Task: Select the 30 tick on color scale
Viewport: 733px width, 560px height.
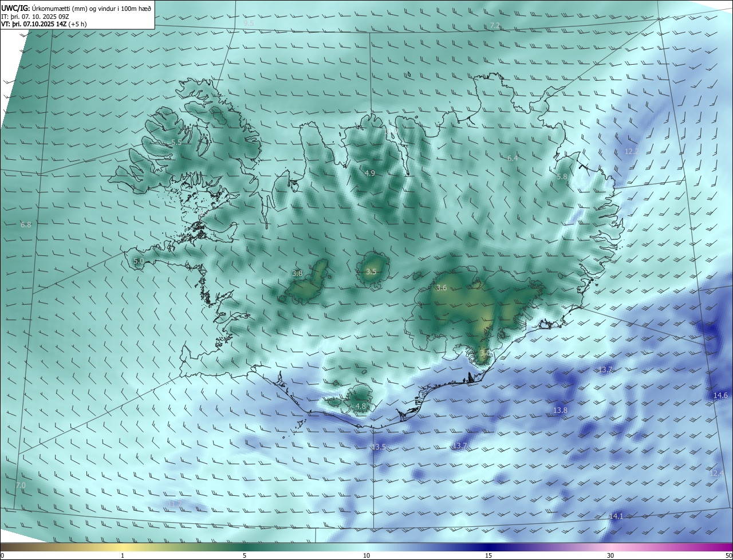Action: click(x=610, y=555)
